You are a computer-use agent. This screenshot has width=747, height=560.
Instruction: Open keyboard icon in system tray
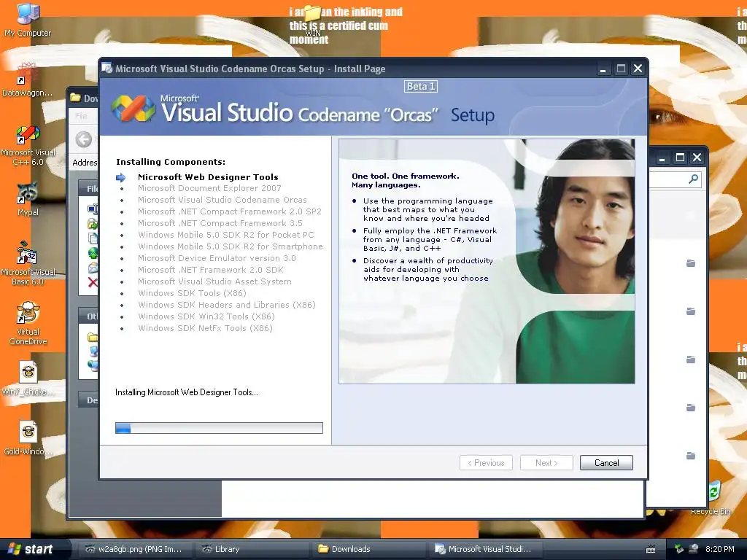pos(650,549)
